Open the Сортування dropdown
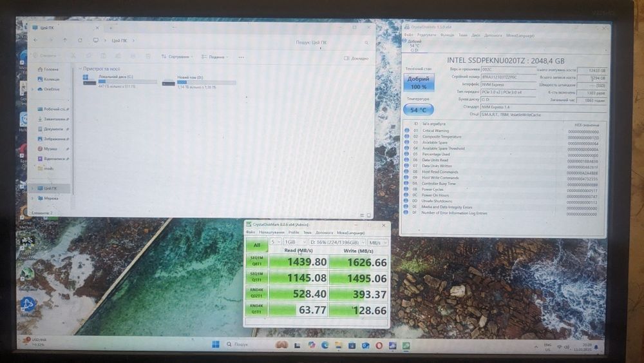The width and height of the screenshot is (644, 363). coord(176,57)
